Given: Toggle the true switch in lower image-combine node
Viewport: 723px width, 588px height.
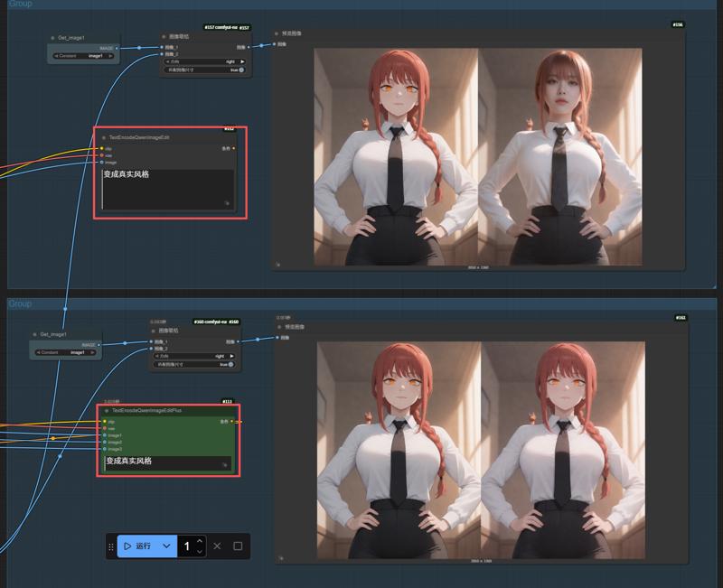Looking at the screenshot, I should pos(230,365).
